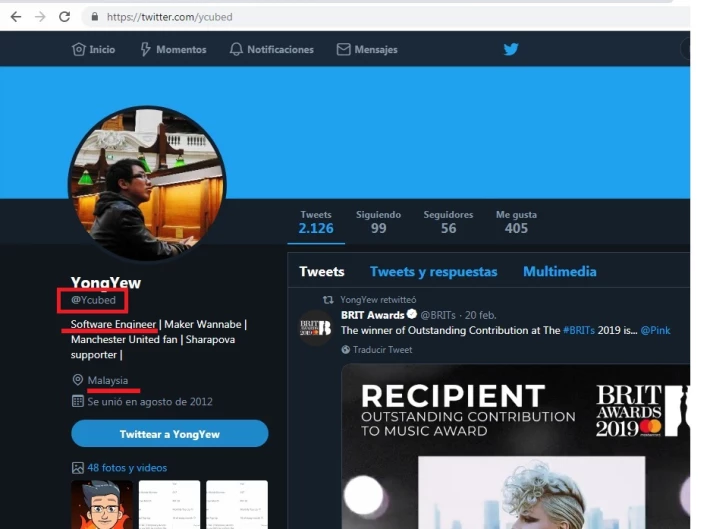710x529 pixels.
Task: Open the @Pink mention
Action: (655, 330)
